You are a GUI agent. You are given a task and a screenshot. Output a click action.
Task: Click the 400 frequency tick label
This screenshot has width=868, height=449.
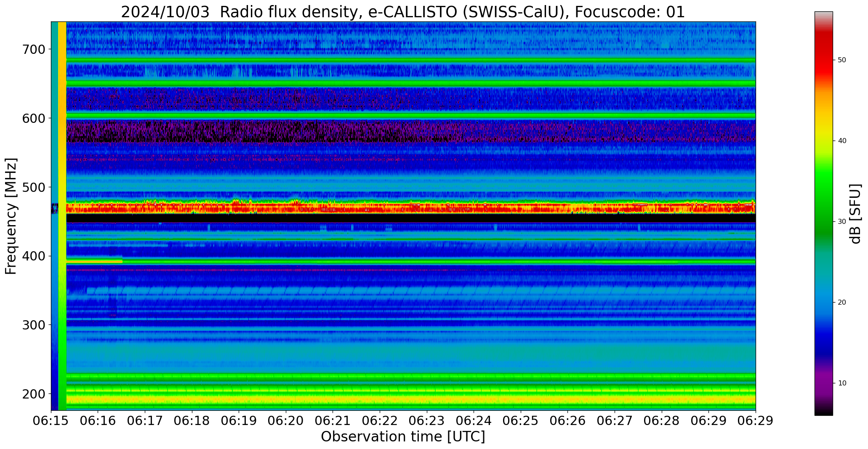[33, 256]
